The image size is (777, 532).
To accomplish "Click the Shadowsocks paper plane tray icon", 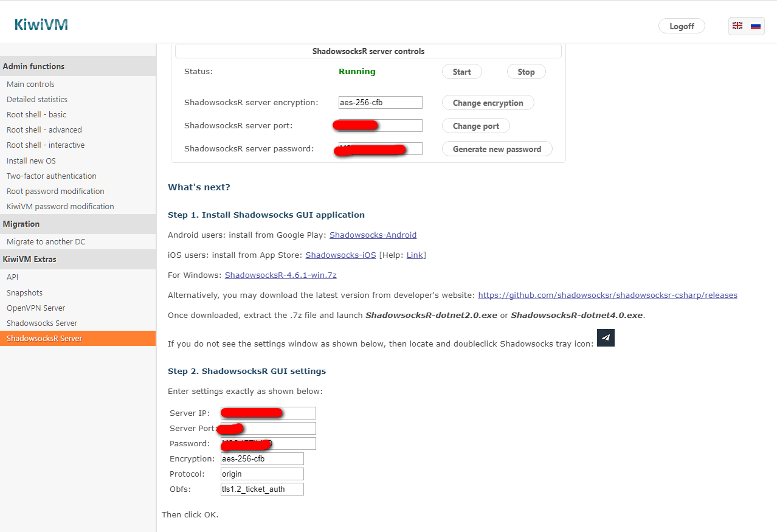I will click(606, 337).
